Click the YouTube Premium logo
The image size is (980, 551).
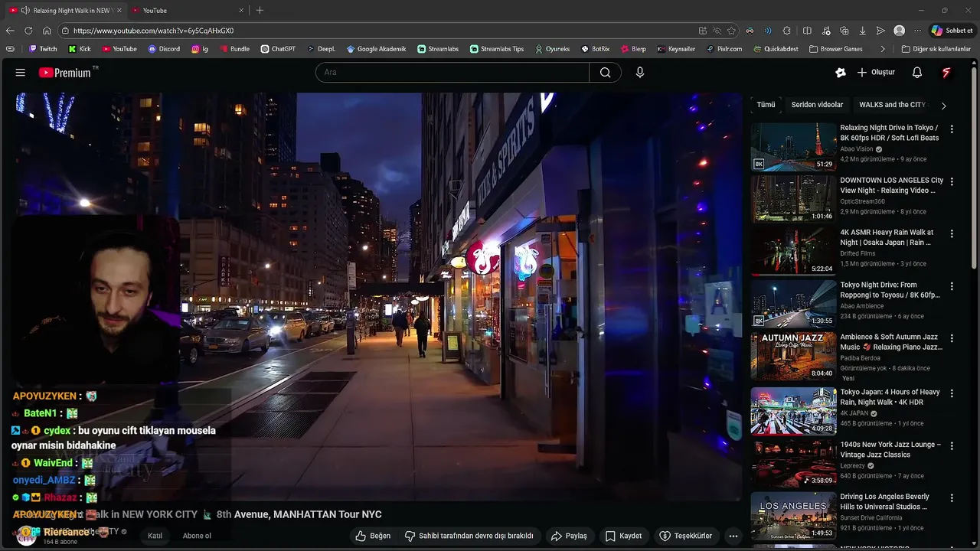point(67,73)
